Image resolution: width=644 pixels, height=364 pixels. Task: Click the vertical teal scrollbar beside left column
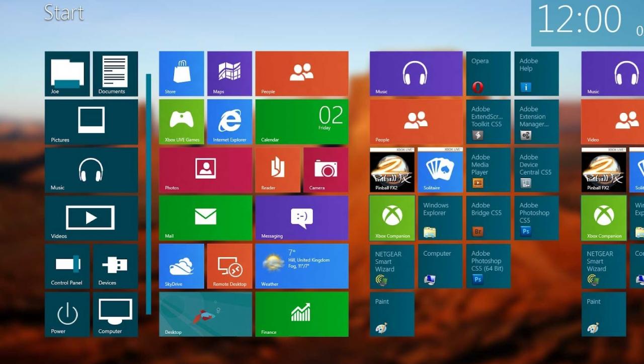pyautogui.click(x=148, y=194)
